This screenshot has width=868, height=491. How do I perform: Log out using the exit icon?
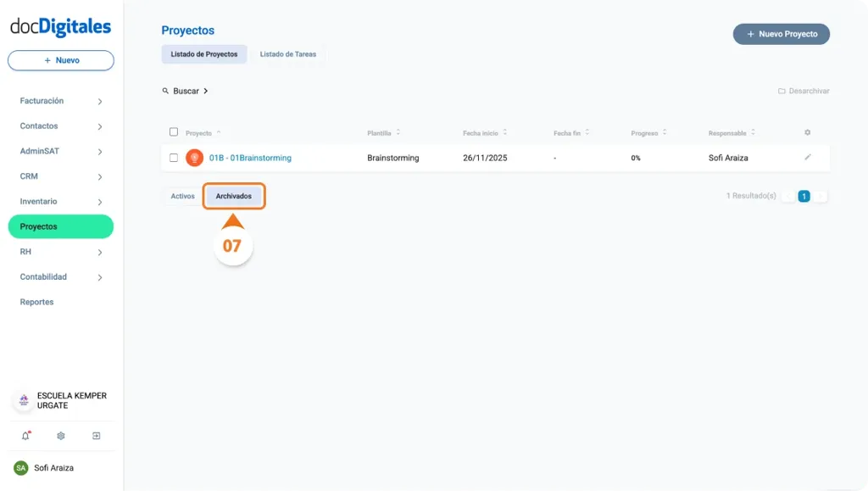[97, 435]
